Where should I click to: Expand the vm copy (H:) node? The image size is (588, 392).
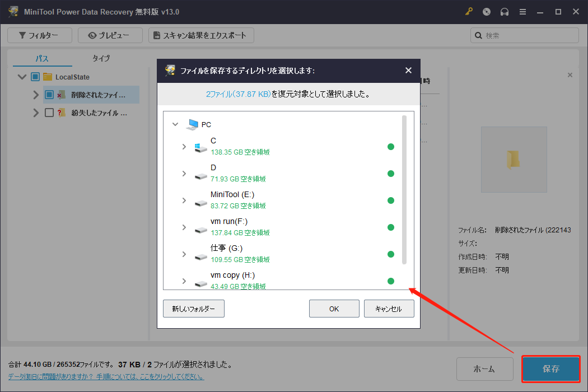[184, 281]
